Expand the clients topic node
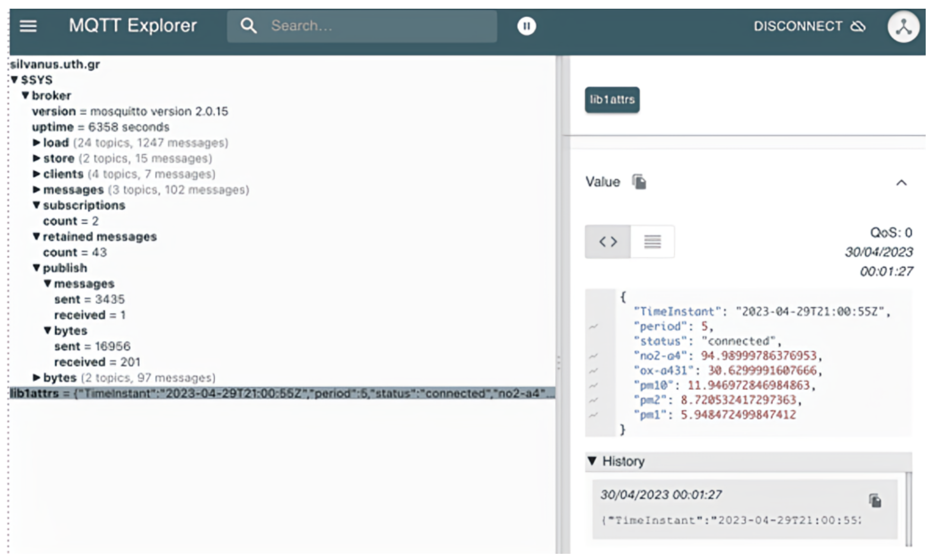 [x=37, y=174]
